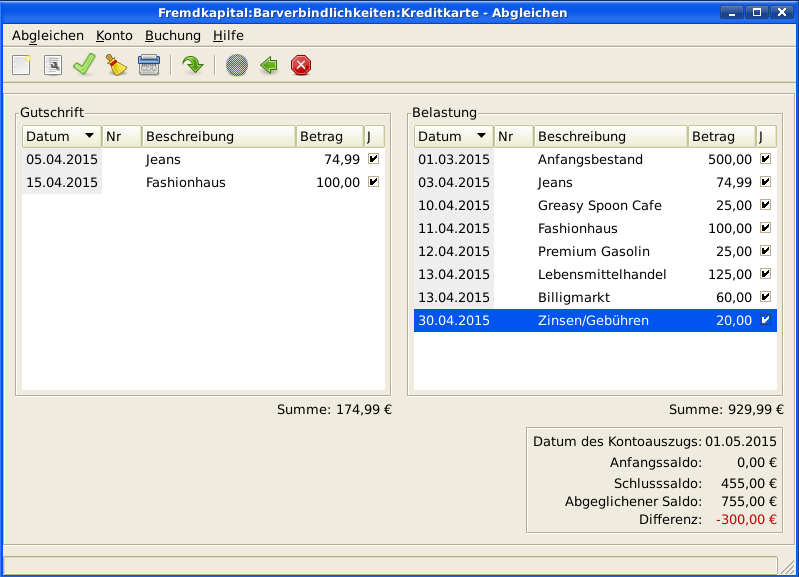Click the broom unreconcile icon
This screenshot has width=799, height=577.
pos(116,66)
